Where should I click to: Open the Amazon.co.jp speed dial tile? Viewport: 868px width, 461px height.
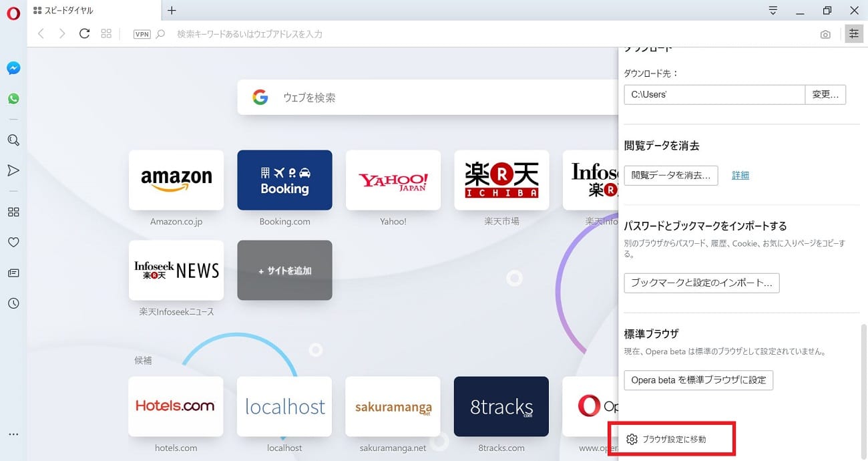click(176, 180)
